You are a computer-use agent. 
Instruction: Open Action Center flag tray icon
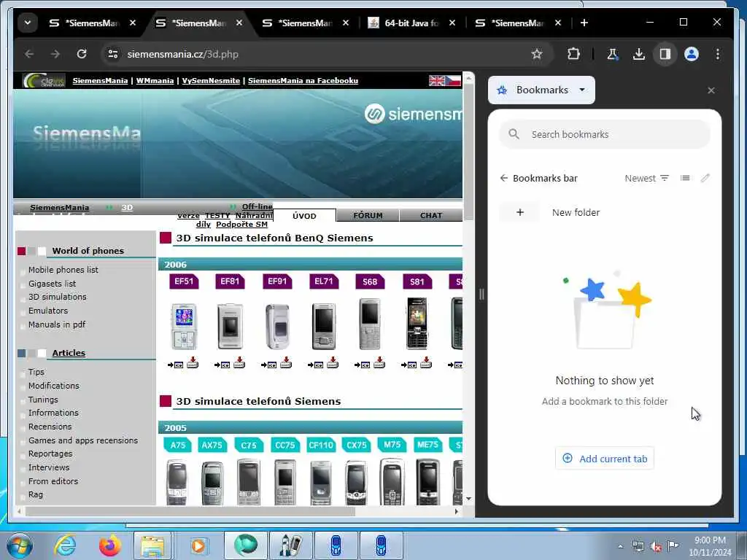tap(673, 546)
